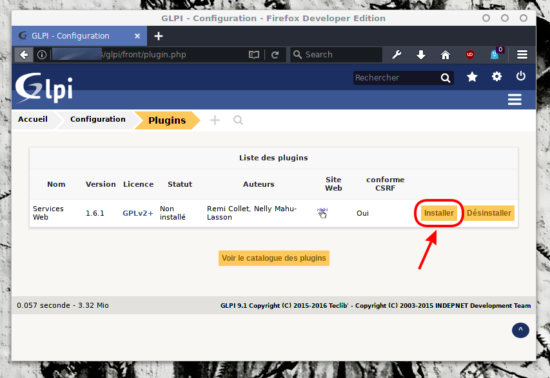Screen dimensions: 550x378
Task: Close the GLPI - Configuration tab
Action: pos(138,36)
